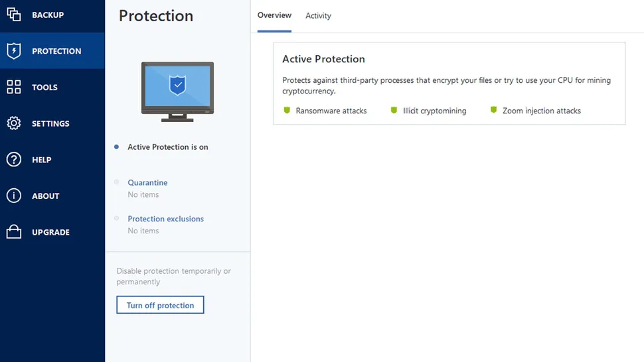This screenshot has width=644, height=362.
Task: Open Tools via the grid icon
Action: [x=14, y=88]
